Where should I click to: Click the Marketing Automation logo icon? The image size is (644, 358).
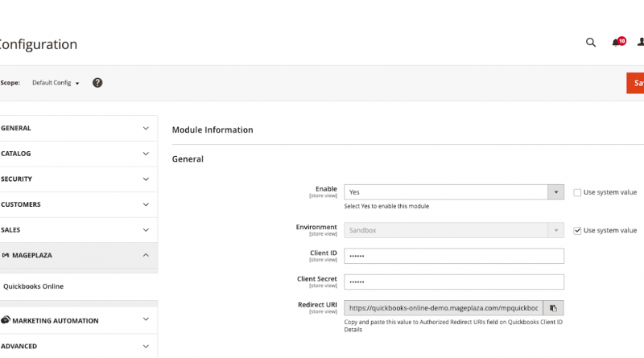6,320
